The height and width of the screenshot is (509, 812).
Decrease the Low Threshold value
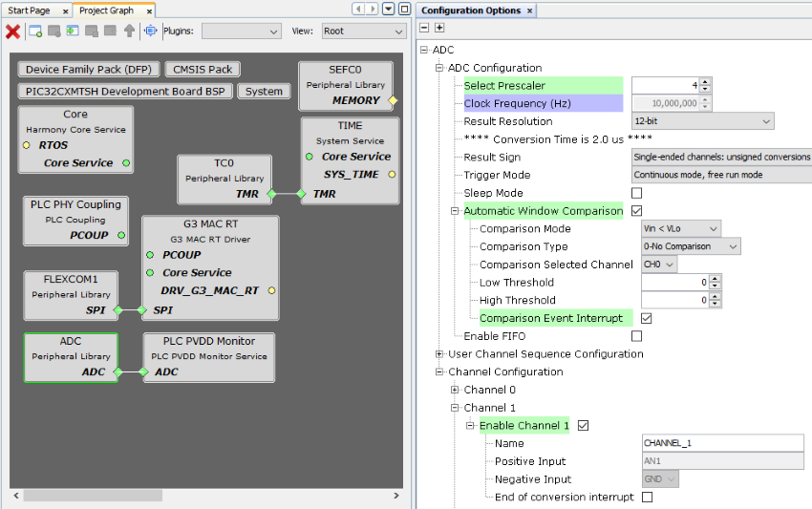pyautogui.click(x=716, y=286)
